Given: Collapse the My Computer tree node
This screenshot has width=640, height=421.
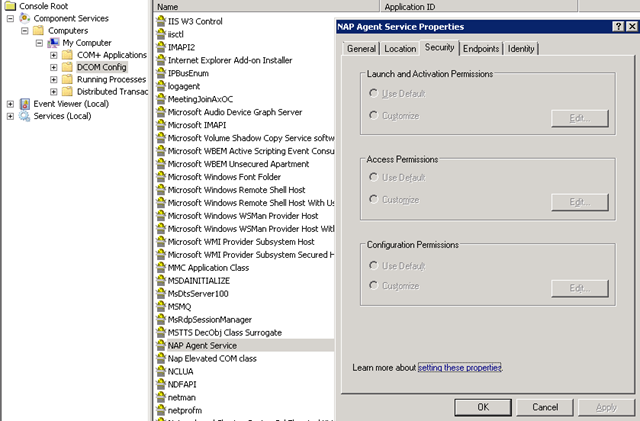Looking at the screenshot, I should [40, 43].
